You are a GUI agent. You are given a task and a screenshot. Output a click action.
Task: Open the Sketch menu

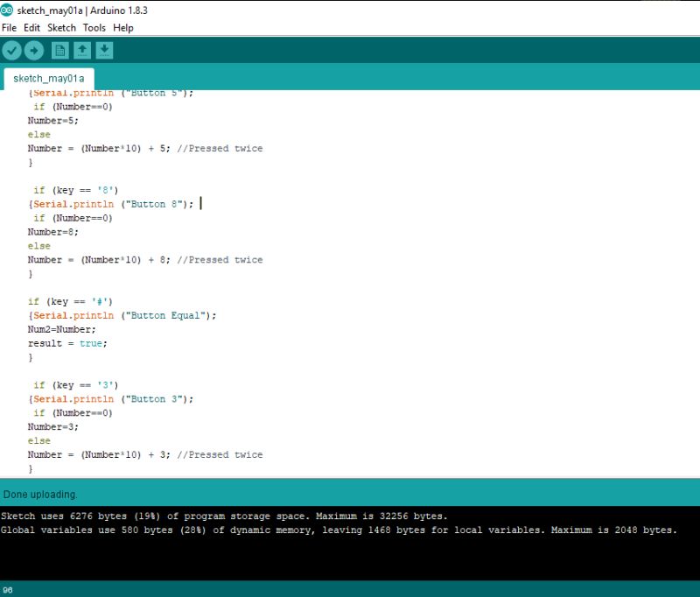[60, 27]
